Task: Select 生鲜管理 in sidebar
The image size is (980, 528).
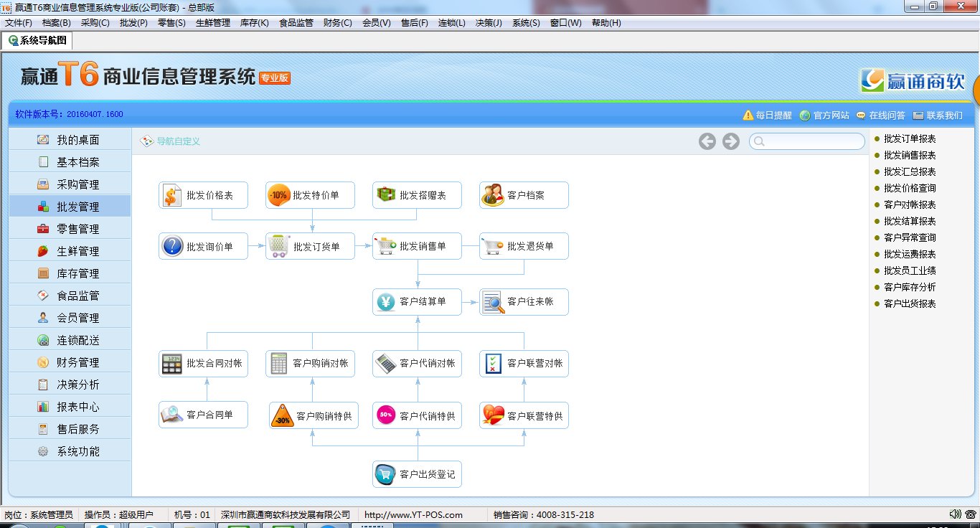Action: point(70,251)
